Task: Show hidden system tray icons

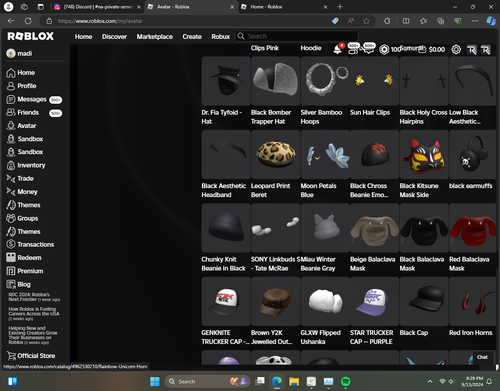Action: pos(430,381)
